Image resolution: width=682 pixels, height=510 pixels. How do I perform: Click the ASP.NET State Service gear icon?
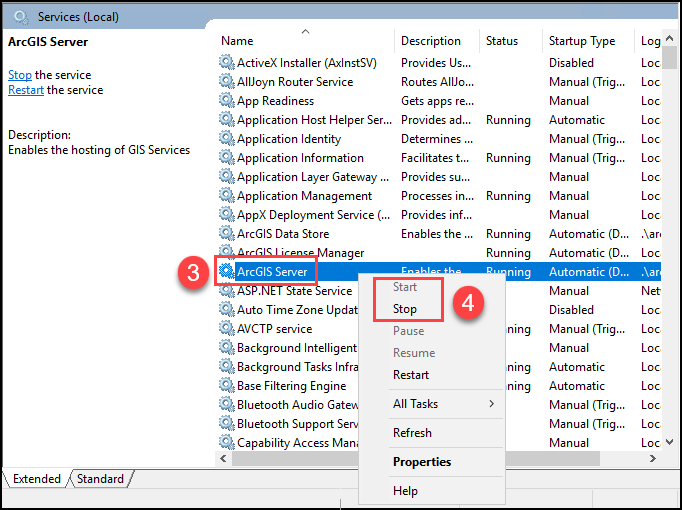[x=226, y=290]
